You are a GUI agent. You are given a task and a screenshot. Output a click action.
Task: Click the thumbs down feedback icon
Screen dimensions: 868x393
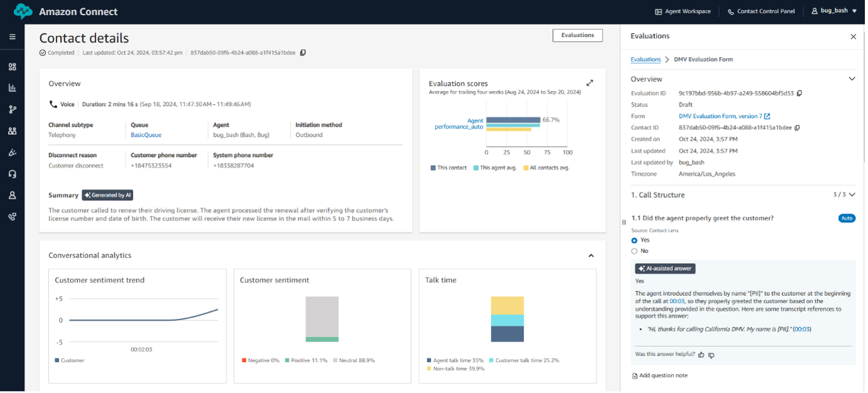(x=711, y=355)
